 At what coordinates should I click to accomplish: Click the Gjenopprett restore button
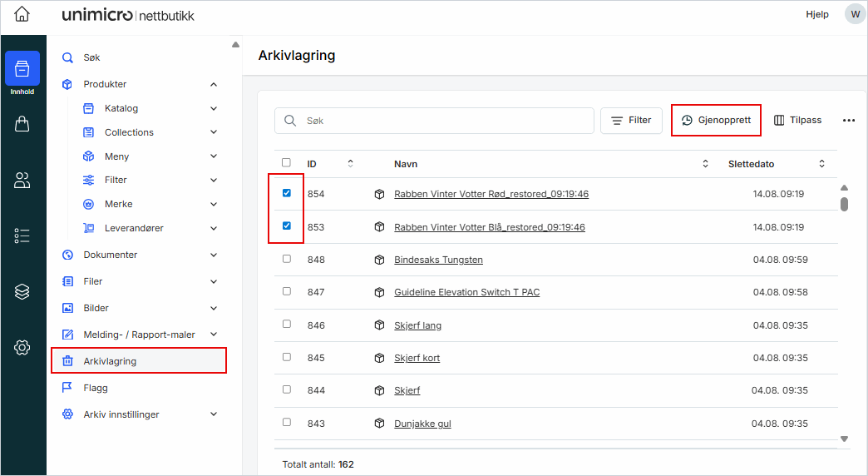716,121
